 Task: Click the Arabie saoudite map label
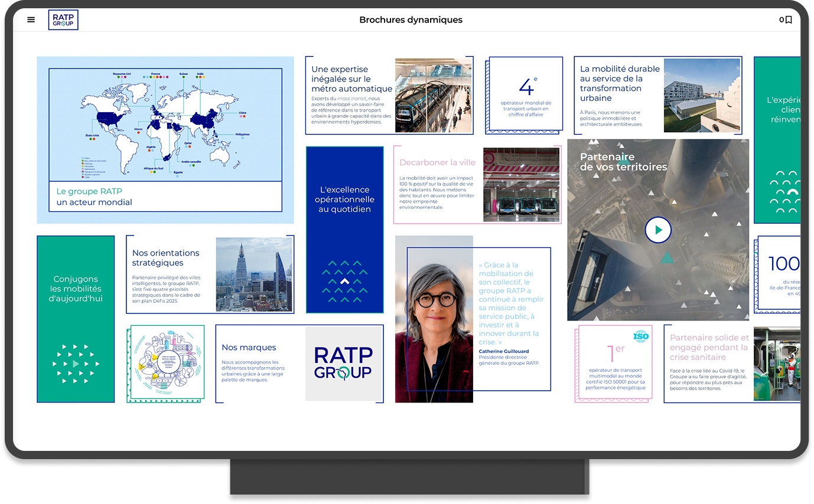coord(191,161)
